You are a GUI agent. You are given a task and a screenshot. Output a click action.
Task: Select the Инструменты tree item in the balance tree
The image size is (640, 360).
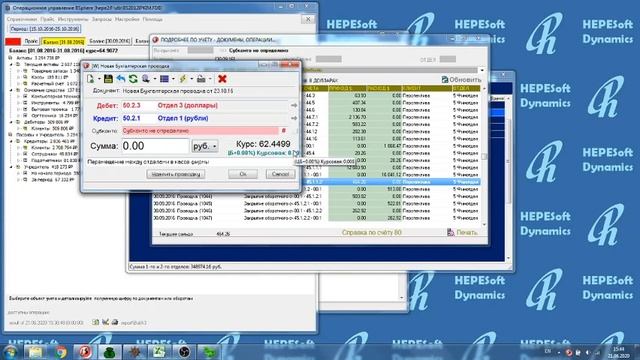44,103
